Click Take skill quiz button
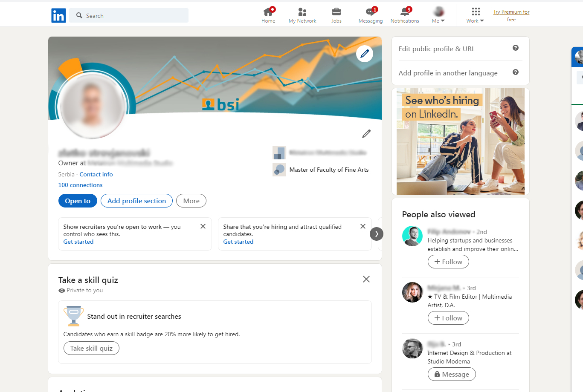Screen dimensions: 583x392 (x=91, y=348)
